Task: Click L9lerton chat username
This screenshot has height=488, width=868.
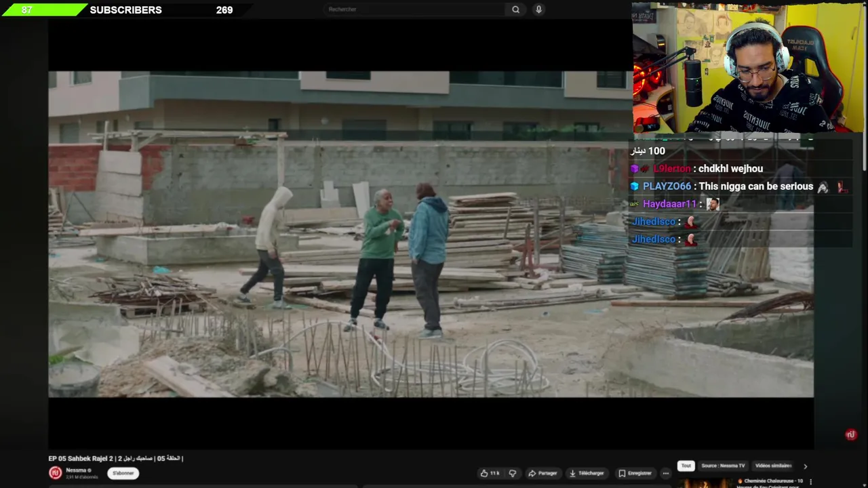Action: 671,169
